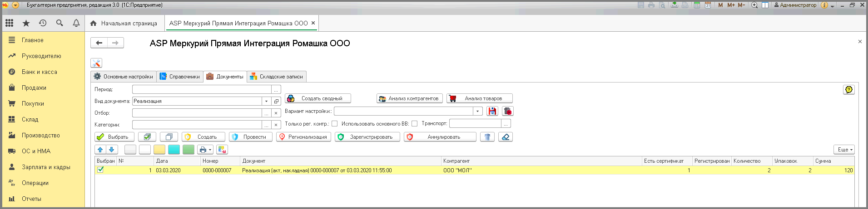868x209 pixels.
Task: Open the print button dropdown arrow
Action: click(210, 150)
